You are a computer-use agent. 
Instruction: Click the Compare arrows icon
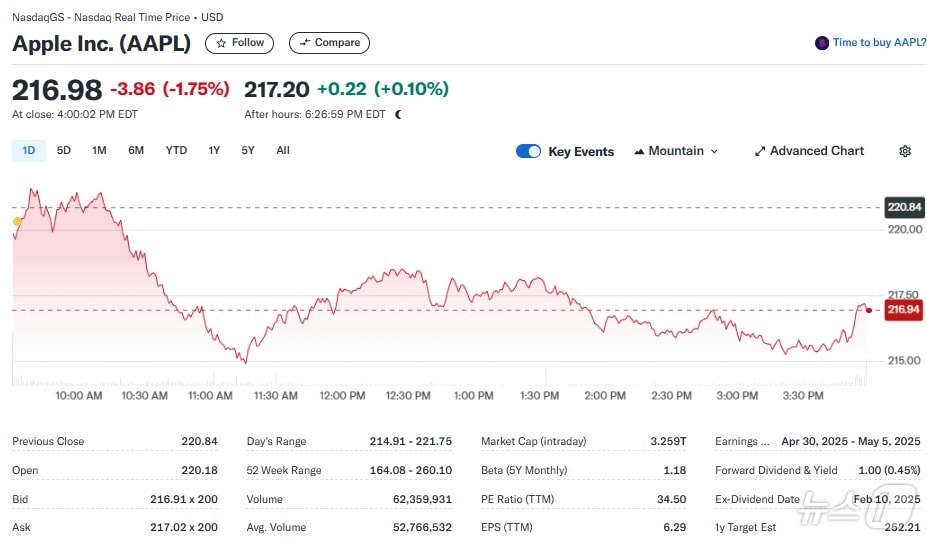coord(304,43)
